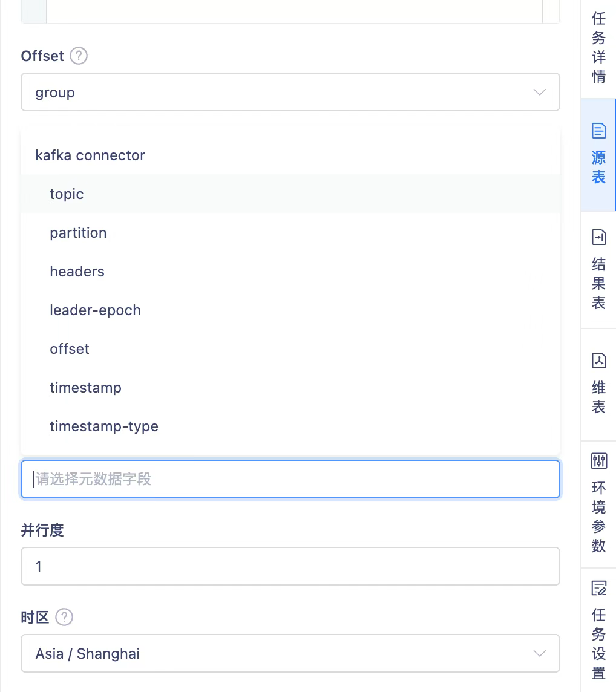Click the help icon next to Offset
616x692 pixels.
pyautogui.click(x=79, y=56)
